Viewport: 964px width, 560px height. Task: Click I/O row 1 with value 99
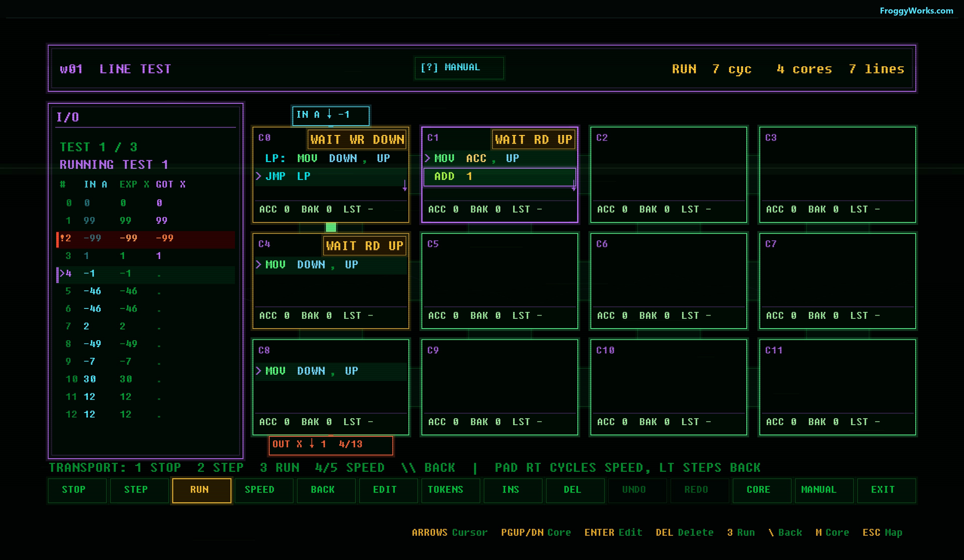[x=146, y=221]
